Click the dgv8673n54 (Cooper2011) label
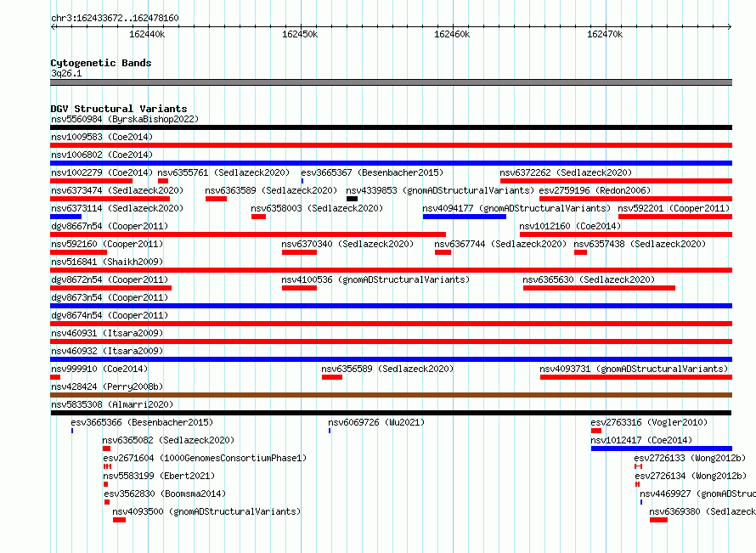756x553 pixels. coord(110,297)
